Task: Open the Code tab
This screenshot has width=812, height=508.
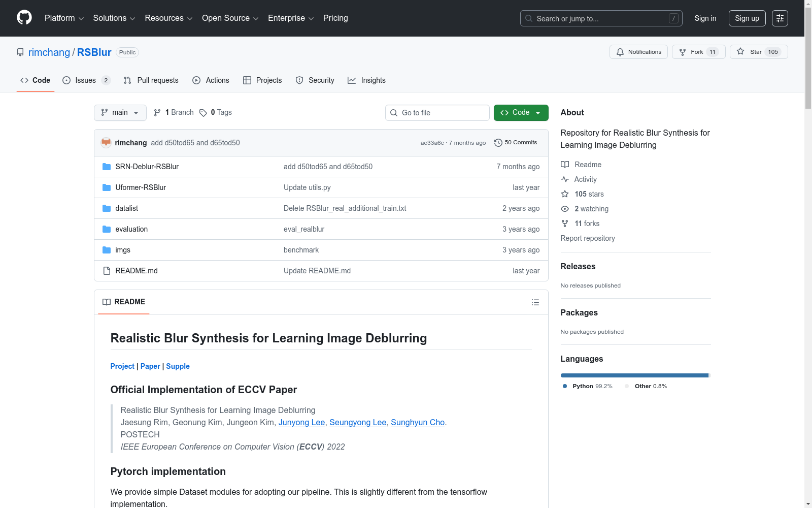Action: (36, 80)
